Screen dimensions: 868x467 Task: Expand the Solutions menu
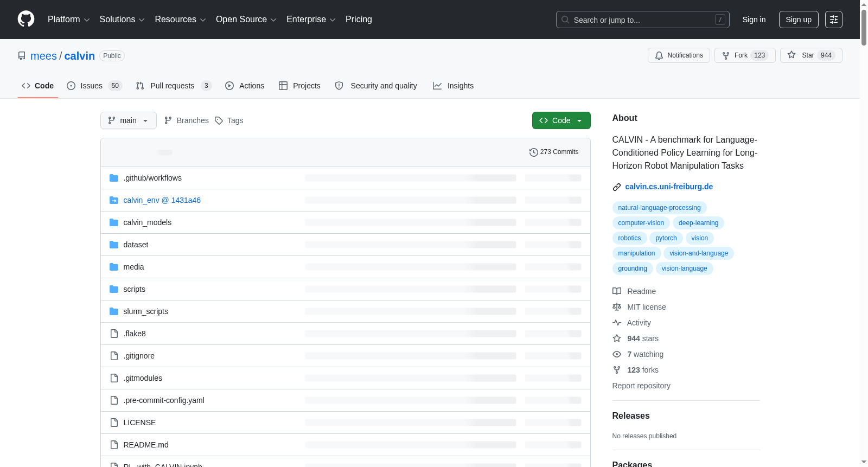point(122,20)
